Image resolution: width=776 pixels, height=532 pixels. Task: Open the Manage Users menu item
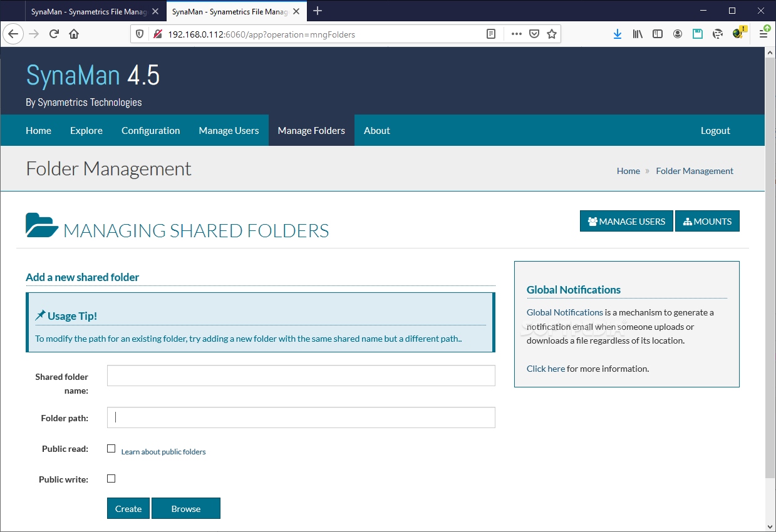pyautogui.click(x=229, y=130)
